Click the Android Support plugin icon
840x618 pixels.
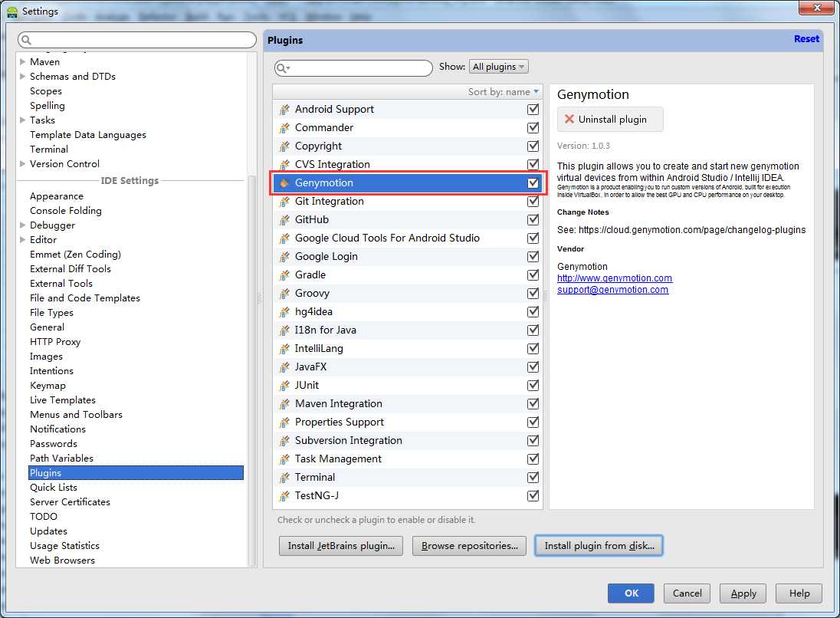click(x=284, y=110)
